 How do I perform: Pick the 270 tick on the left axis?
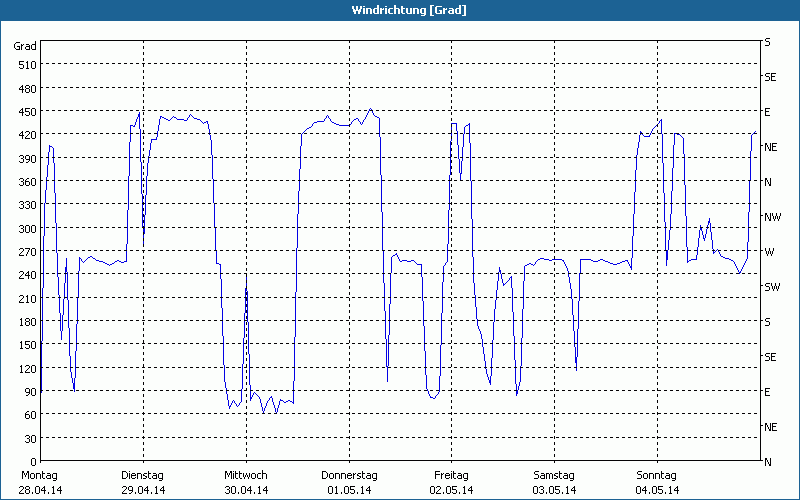(25, 252)
